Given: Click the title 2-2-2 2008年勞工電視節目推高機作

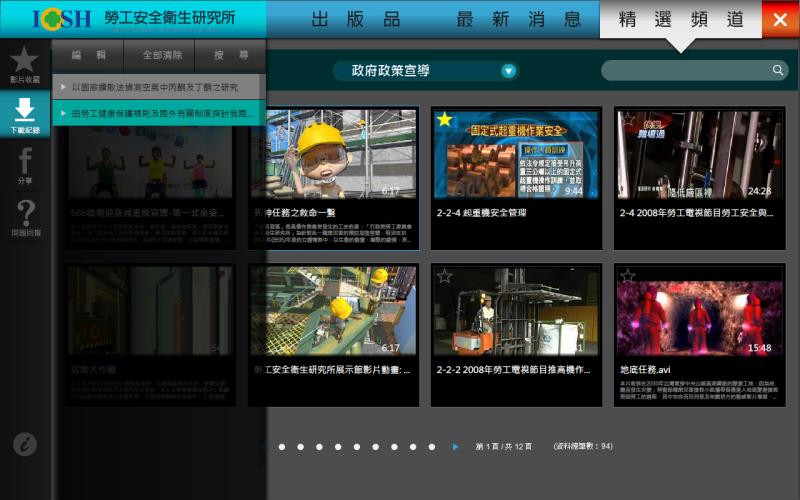Looking at the screenshot, I should tap(513, 370).
